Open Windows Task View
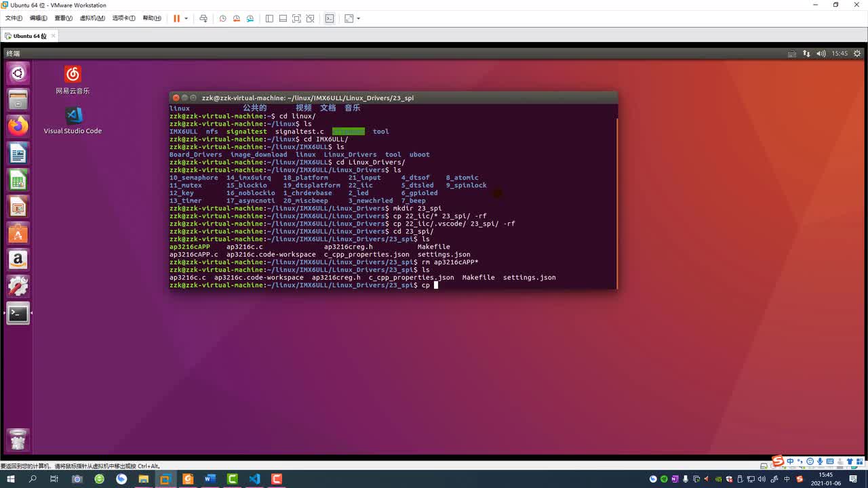Viewport: 868px width, 488px height. click(x=54, y=479)
